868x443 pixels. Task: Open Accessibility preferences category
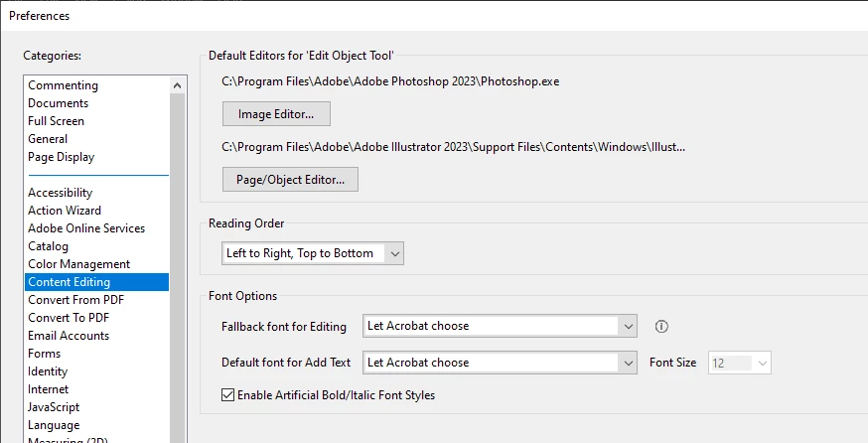point(60,193)
